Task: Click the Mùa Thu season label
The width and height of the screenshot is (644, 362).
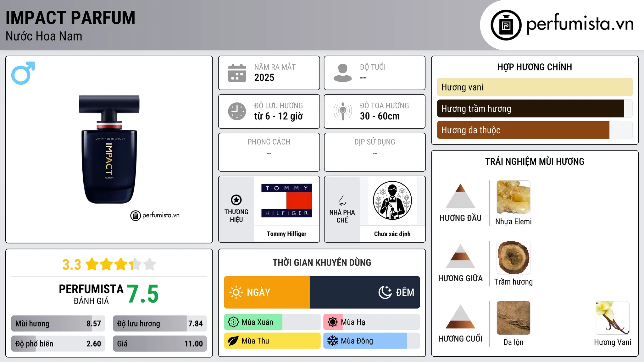Action: point(255,341)
